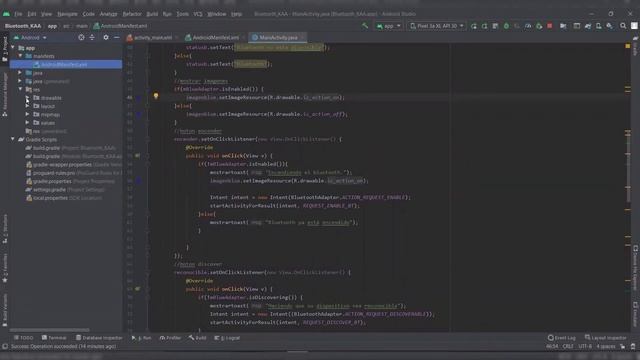
Task: Collapse the manifests folder
Action: 20,56
